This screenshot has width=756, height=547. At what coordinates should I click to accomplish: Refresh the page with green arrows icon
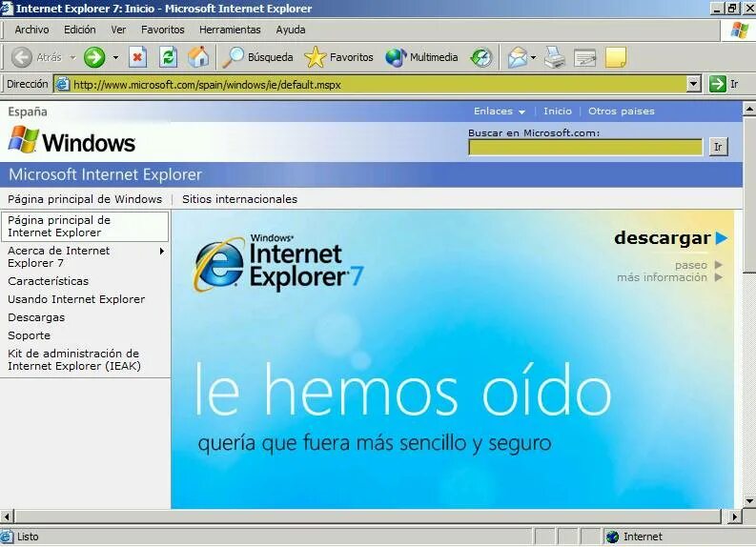(x=169, y=57)
